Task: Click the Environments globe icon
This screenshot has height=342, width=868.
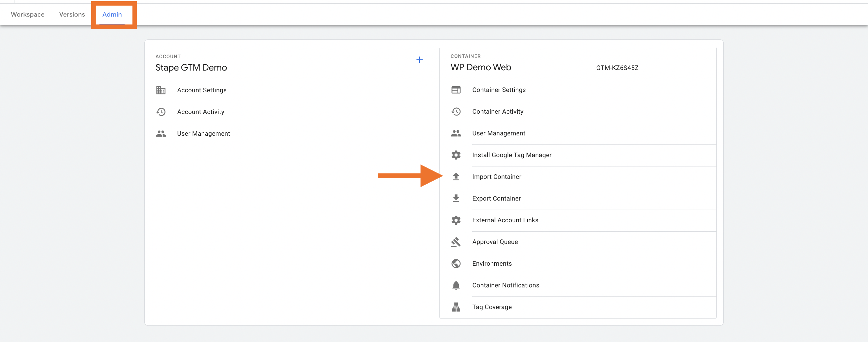Action: point(456,263)
